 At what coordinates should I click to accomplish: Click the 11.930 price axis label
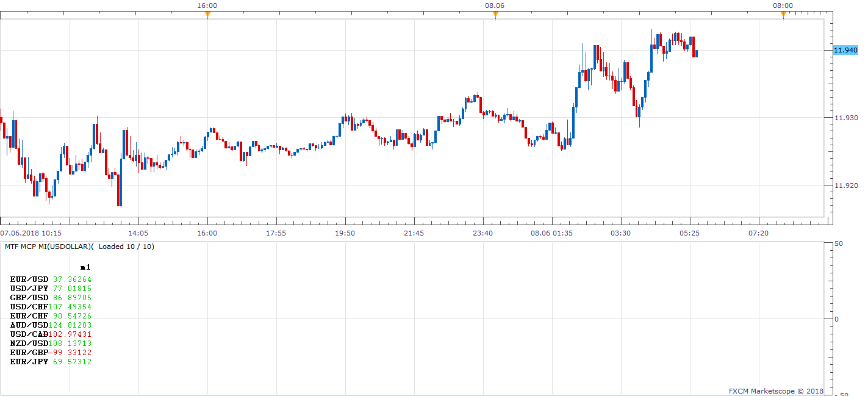pos(846,118)
